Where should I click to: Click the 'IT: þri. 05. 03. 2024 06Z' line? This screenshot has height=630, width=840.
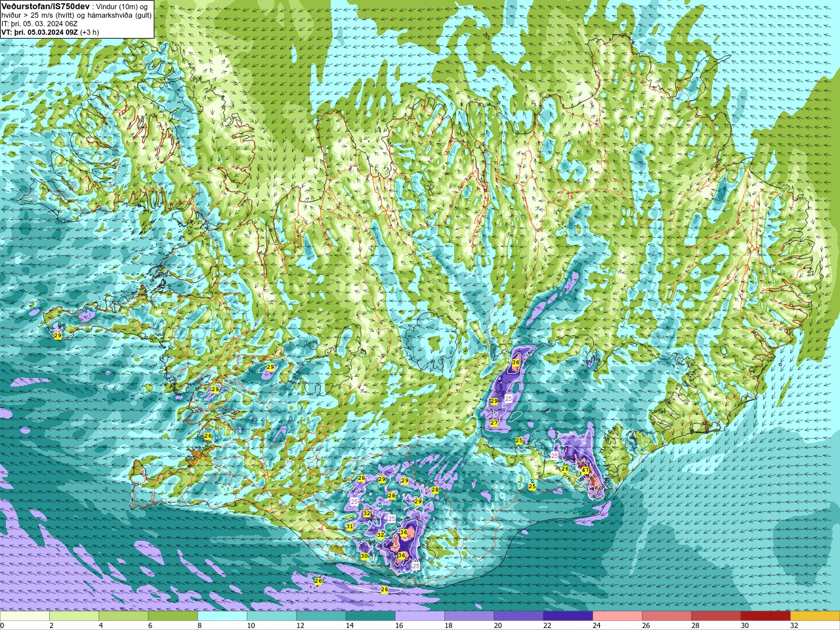point(40,24)
